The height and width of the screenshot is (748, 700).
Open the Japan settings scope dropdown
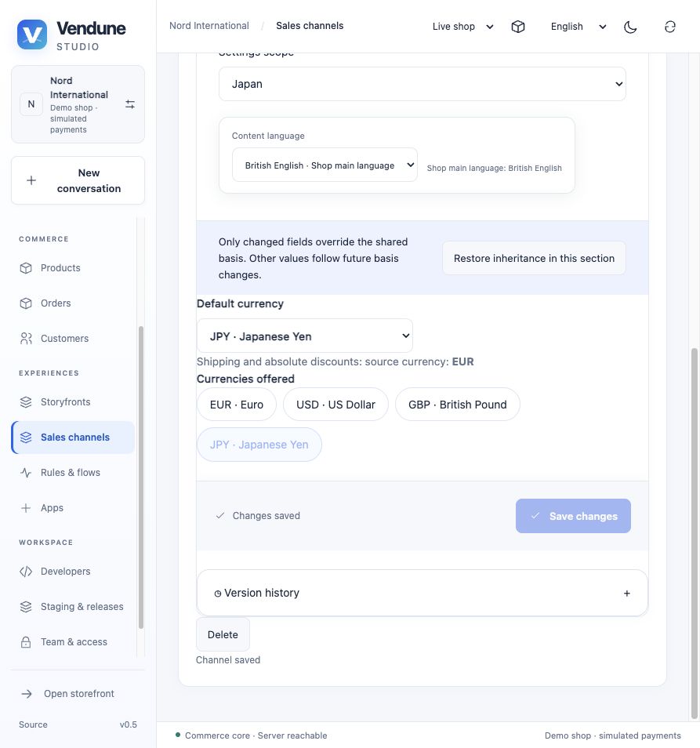422,84
